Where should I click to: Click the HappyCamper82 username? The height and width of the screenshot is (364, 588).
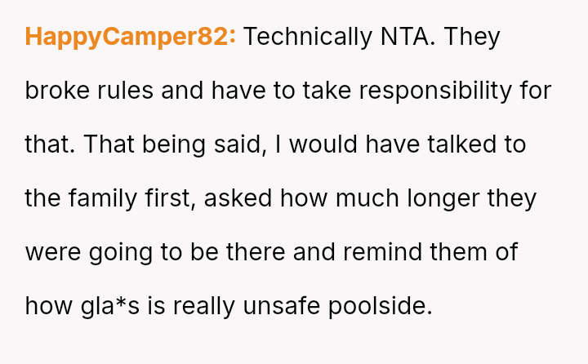point(131,38)
